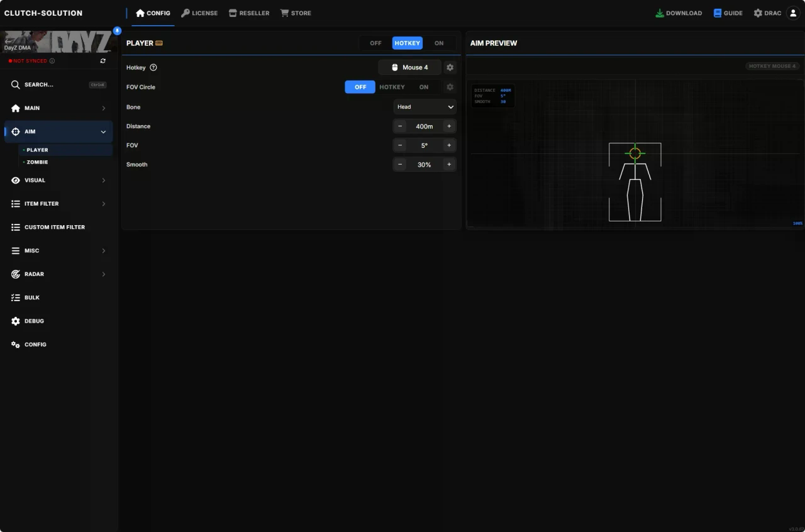Click the HOTKEY MOUSE 4 badge in preview
Image resolution: width=805 pixels, height=532 pixels.
(x=772, y=66)
